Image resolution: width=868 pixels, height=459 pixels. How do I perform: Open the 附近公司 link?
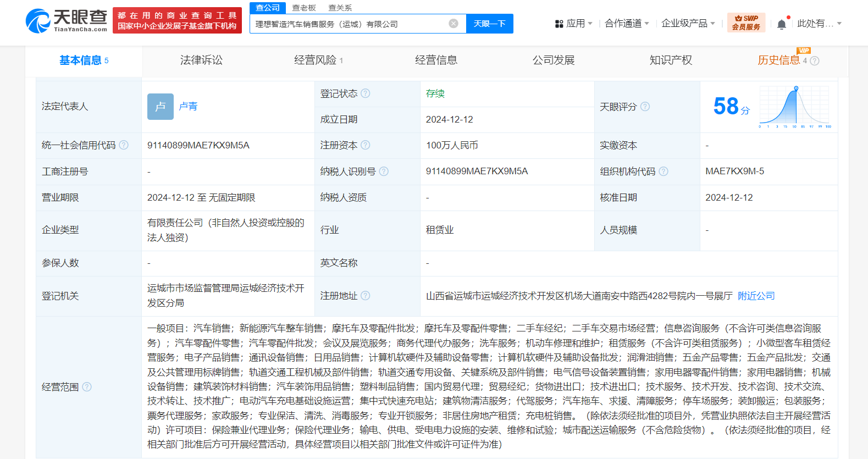coord(756,296)
